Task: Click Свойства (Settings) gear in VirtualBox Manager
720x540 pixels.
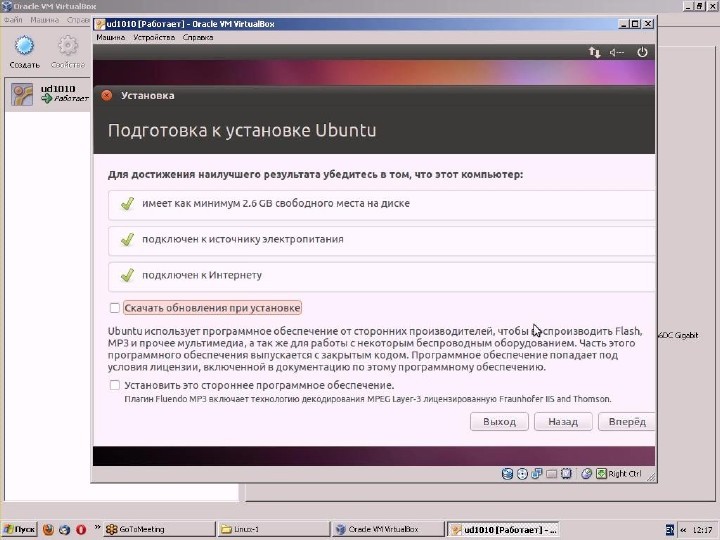Action: tap(68, 52)
